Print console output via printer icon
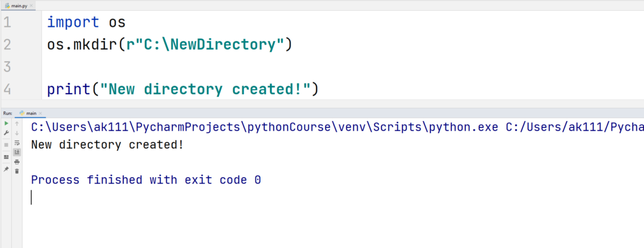The width and height of the screenshot is (644, 248). pos(17,162)
